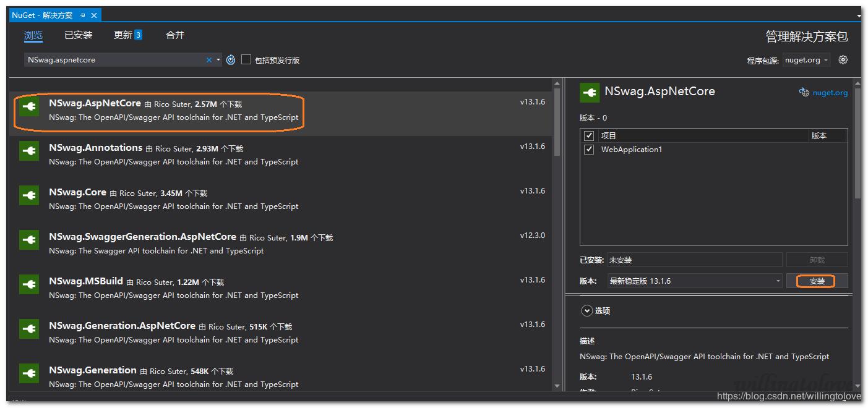
Task: Click the refresh icon beside search box
Action: [x=231, y=60]
